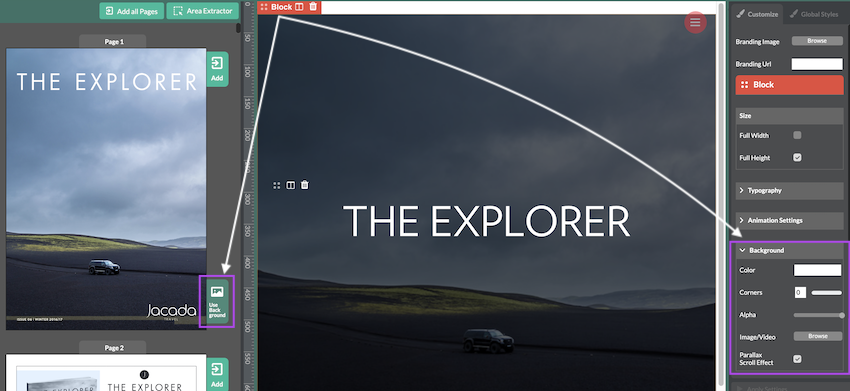Collapse the Background section

coord(789,250)
